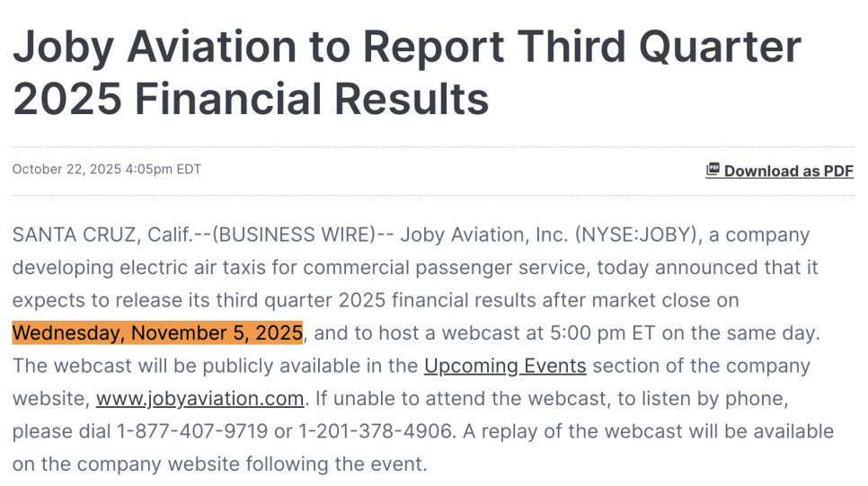Follow the Upcoming Events link
The height and width of the screenshot is (486, 868).
[505, 366]
